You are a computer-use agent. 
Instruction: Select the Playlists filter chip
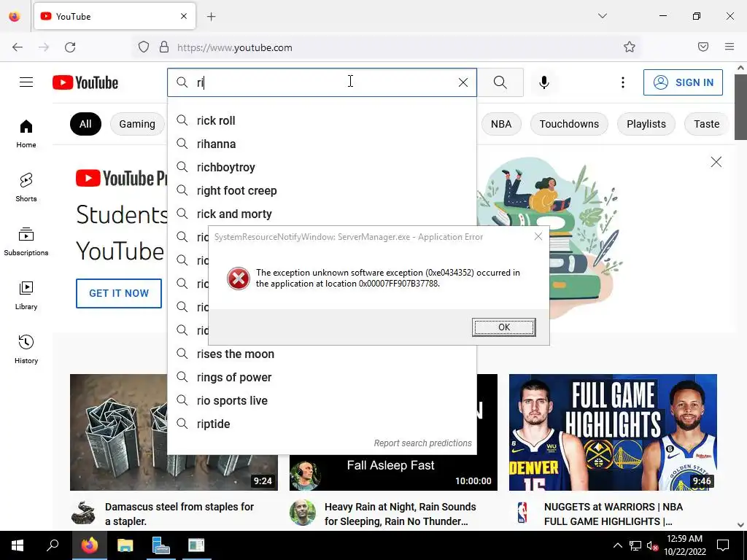click(646, 124)
